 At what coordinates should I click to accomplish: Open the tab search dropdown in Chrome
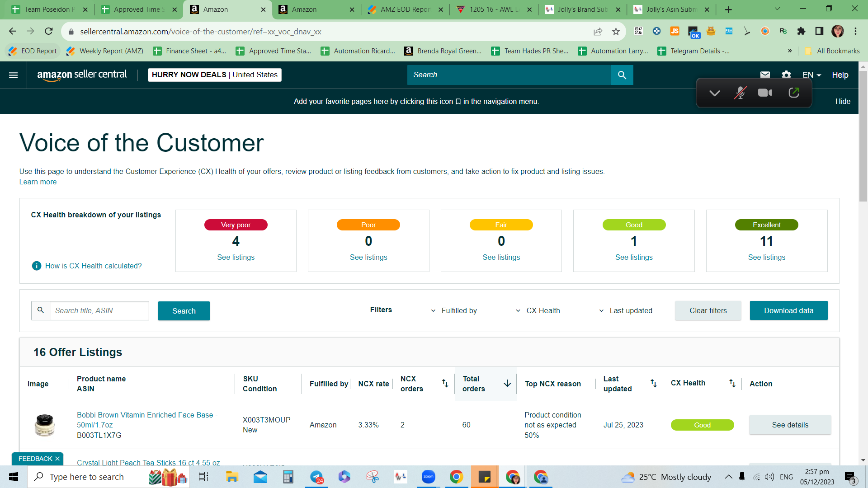[777, 9]
